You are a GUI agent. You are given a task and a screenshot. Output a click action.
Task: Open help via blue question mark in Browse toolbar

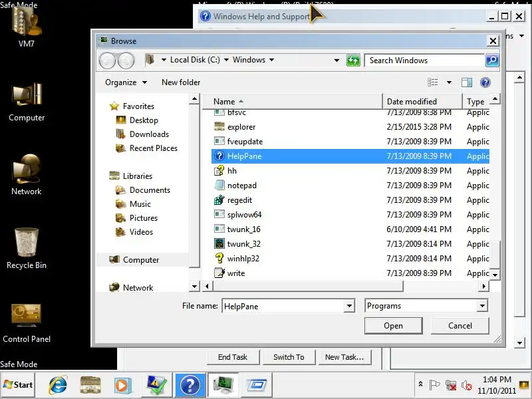[x=485, y=82]
